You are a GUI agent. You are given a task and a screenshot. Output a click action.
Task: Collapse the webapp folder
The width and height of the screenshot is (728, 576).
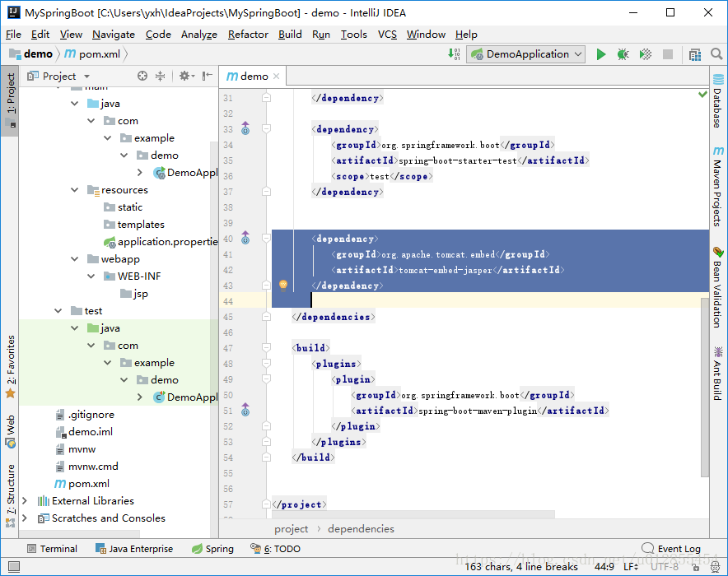75,258
